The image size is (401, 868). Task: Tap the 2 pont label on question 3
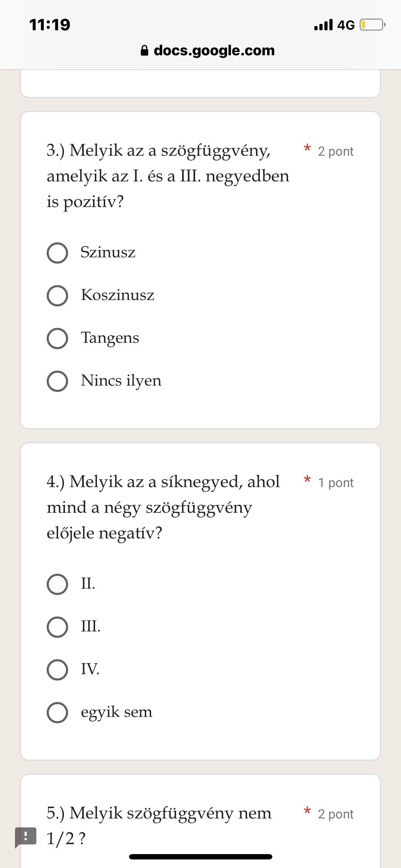point(336,151)
